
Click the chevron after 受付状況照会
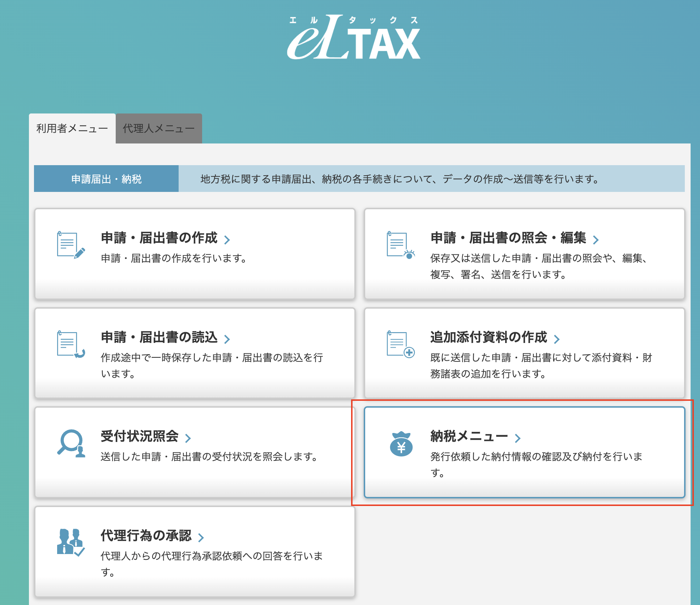[x=188, y=438]
